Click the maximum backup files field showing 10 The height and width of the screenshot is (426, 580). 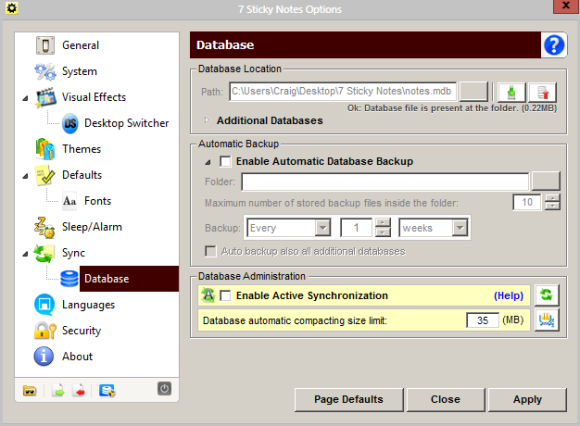click(x=527, y=202)
